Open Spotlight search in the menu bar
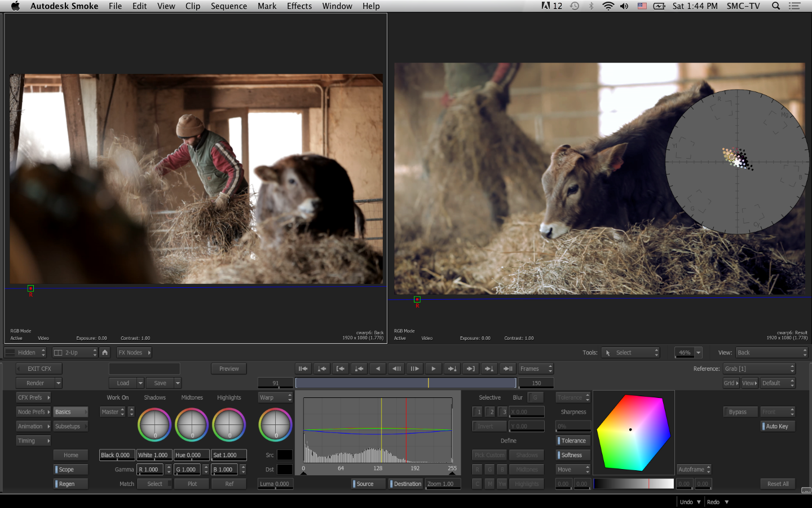812x508 pixels. point(776,6)
